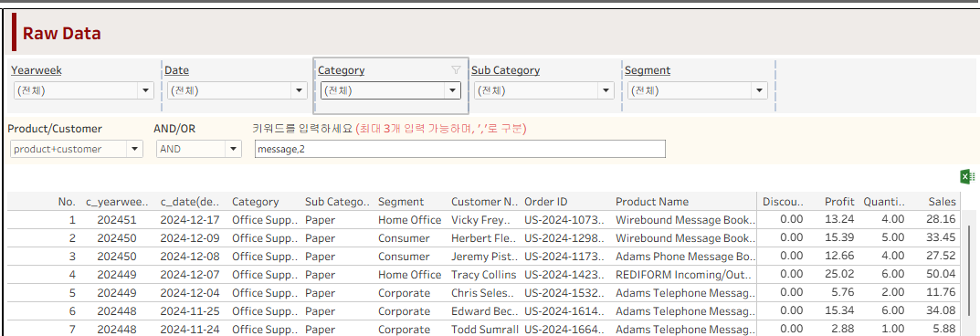Click the Raw Data dashboard title

point(61,34)
